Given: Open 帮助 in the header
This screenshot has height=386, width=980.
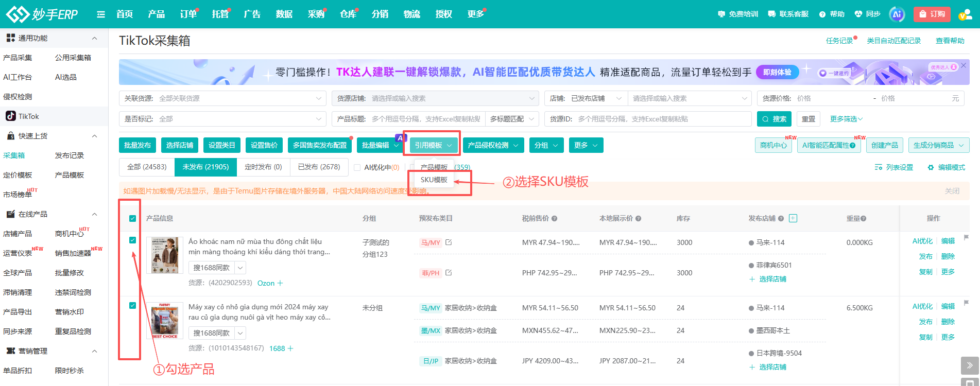Looking at the screenshot, I should pyautogui.click(x=832, y=14).
